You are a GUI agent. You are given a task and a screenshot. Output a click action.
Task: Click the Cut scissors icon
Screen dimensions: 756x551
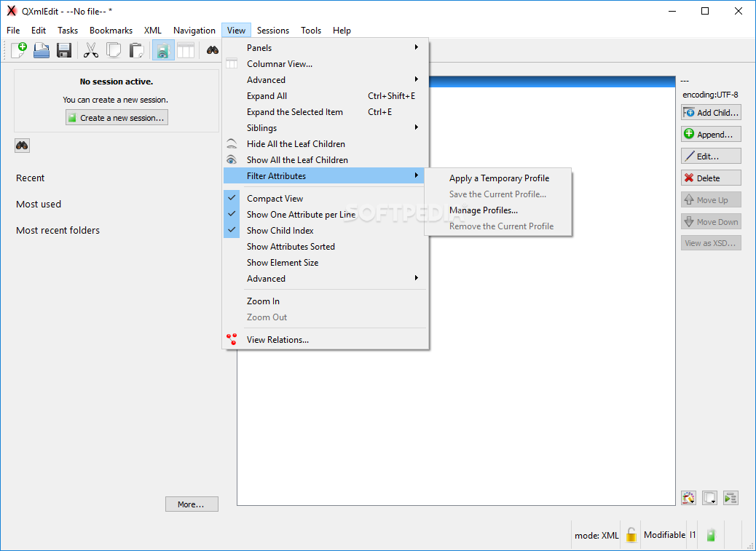[90, 50]
